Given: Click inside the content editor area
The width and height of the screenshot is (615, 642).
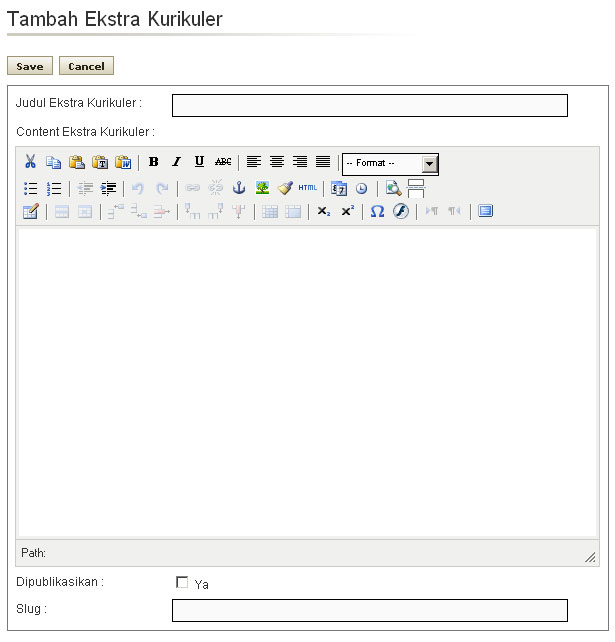Looking at the screenshot, I should (308, 382).
